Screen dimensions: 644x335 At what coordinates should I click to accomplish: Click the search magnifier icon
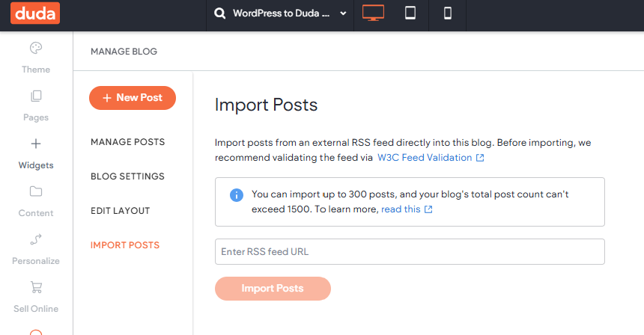point(219,13)
